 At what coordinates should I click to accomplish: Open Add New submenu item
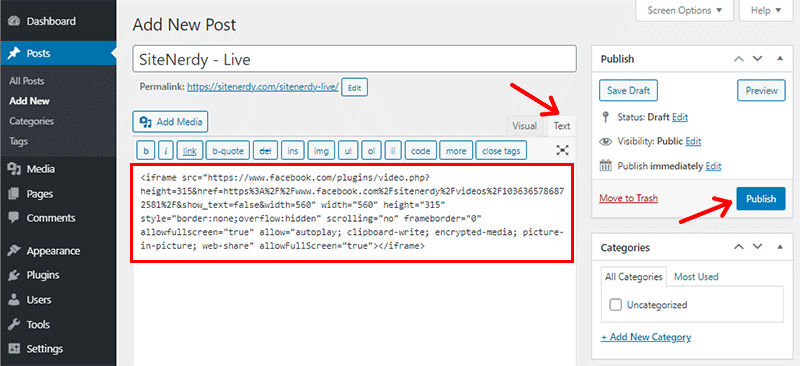click(x=29, y=101)
